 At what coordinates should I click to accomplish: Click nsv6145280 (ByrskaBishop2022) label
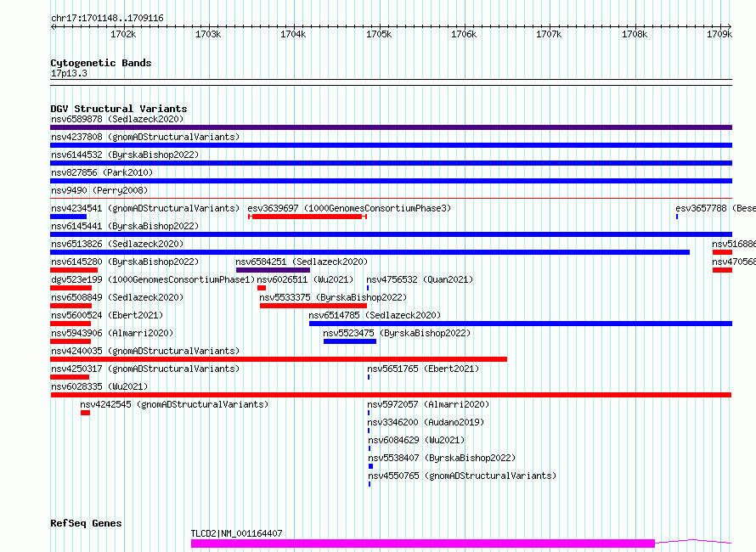tap(125, 262)
